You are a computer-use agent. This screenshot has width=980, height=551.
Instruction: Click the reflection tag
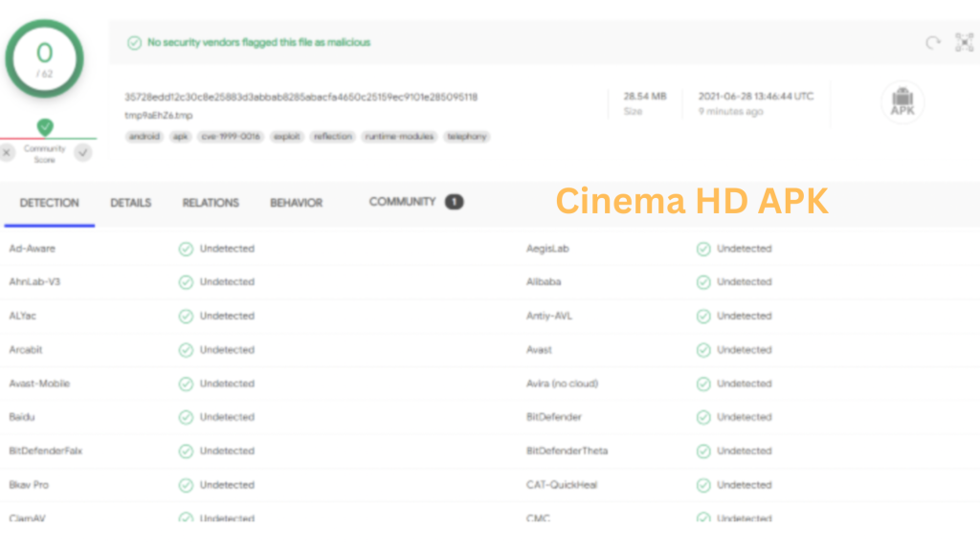(x=332, y=136)
